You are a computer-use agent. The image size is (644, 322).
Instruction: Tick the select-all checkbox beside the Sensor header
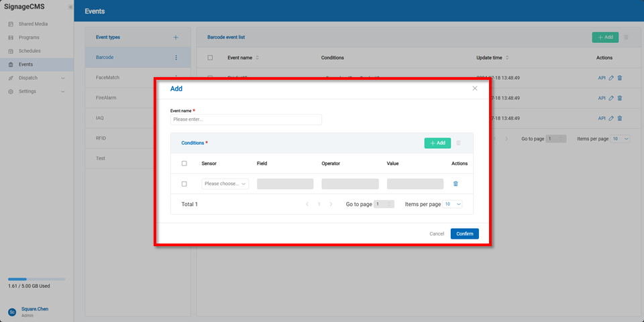184,164
